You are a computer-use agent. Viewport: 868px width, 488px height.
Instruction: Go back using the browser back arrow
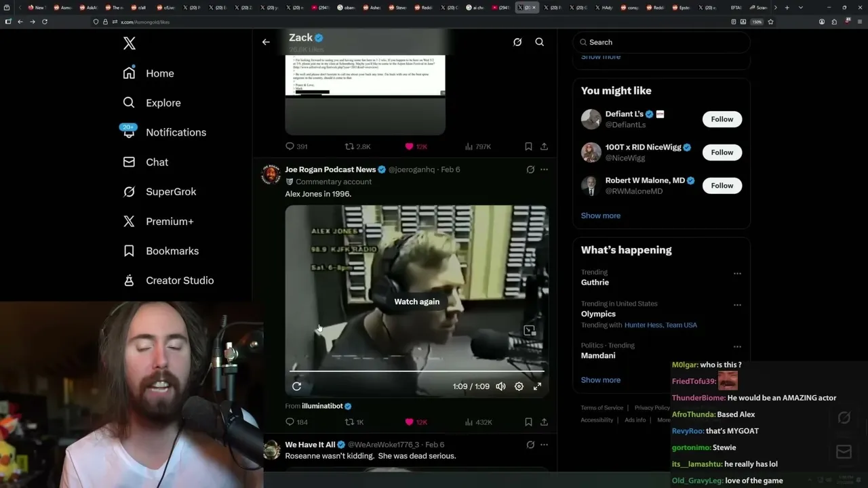(x=20, y=22)
